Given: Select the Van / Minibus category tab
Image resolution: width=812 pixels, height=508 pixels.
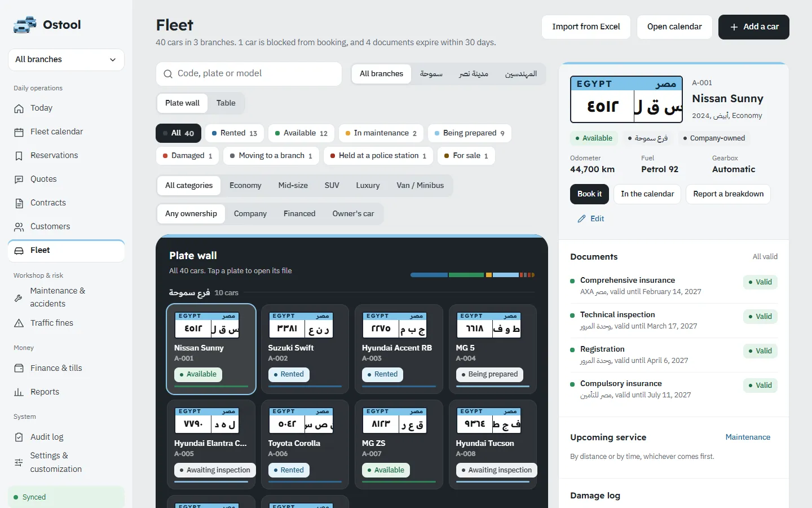Looking at the screenshot, I should [x=420, y=186].
